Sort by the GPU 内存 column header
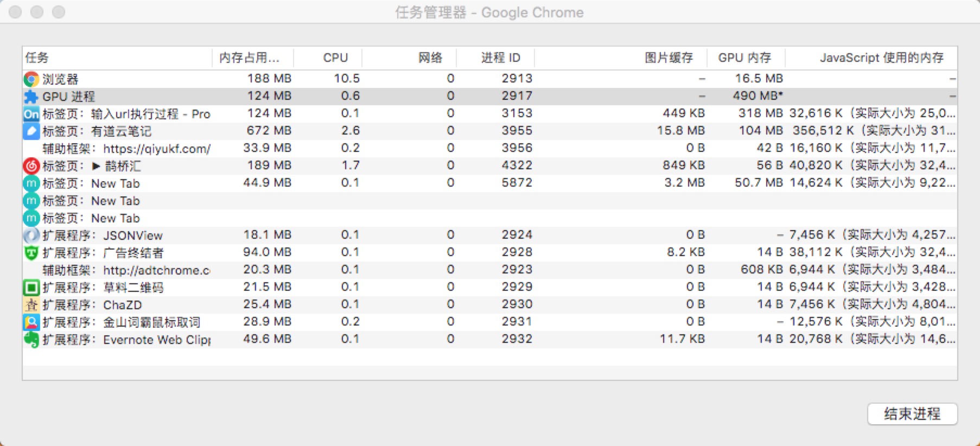 coord(744,58)
